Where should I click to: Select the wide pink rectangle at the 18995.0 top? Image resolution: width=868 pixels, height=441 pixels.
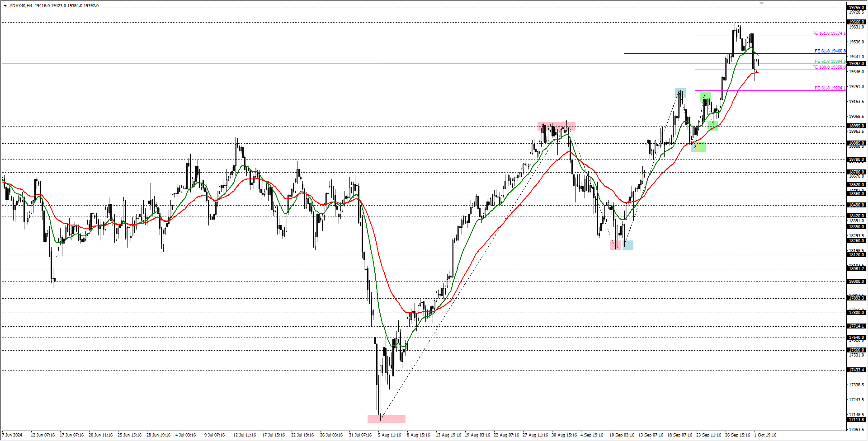click(557, 126)
